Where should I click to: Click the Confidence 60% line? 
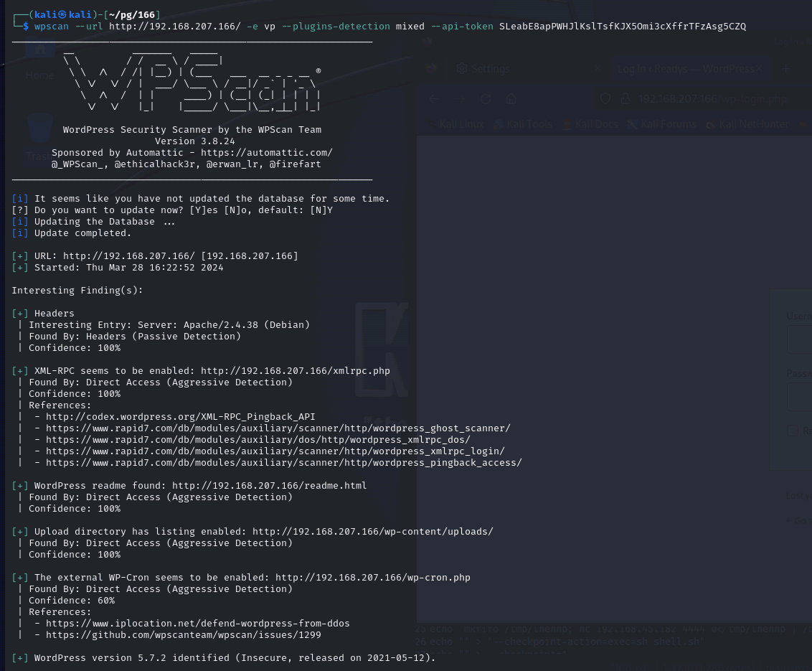click(72, 601)
